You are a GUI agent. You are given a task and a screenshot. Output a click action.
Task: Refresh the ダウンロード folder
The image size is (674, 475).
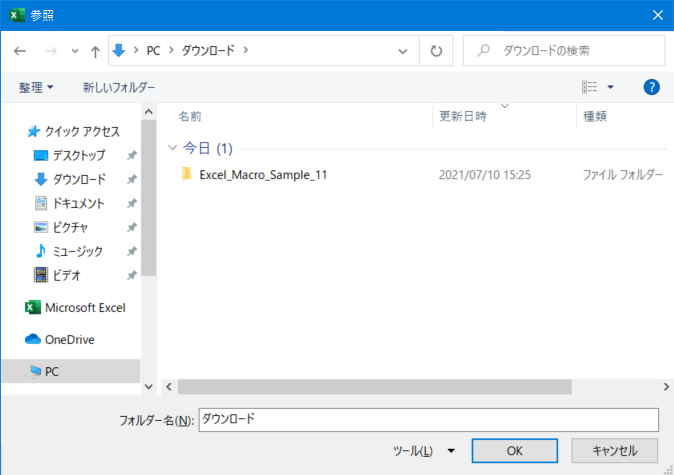(x=436, y=51)
